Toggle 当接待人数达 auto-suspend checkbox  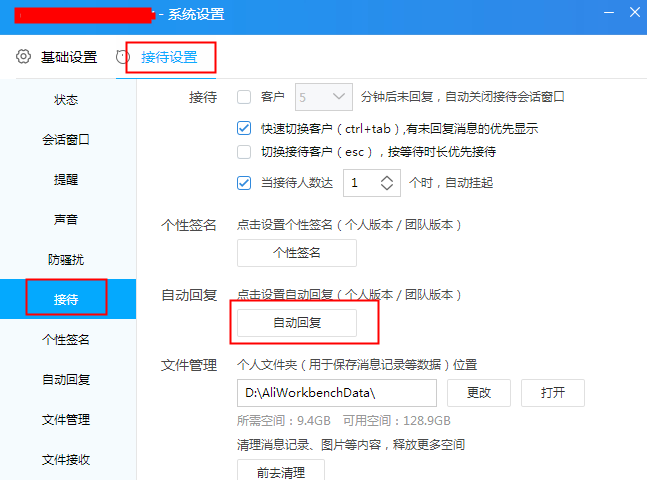[244, 183]
